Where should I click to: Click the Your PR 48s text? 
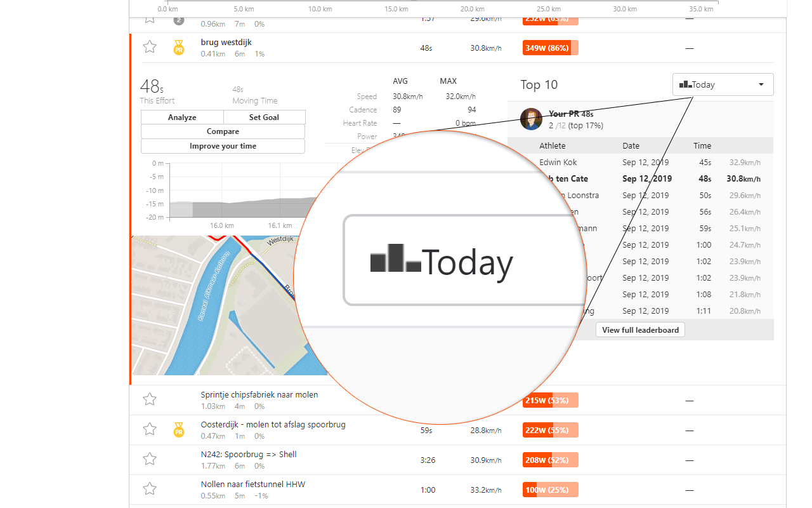[571, 114]
